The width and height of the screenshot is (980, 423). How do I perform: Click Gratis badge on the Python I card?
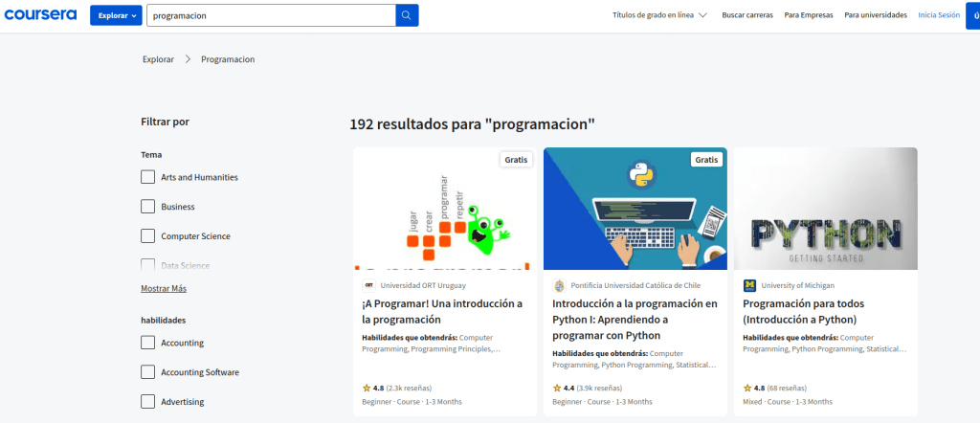coord(707,160)
